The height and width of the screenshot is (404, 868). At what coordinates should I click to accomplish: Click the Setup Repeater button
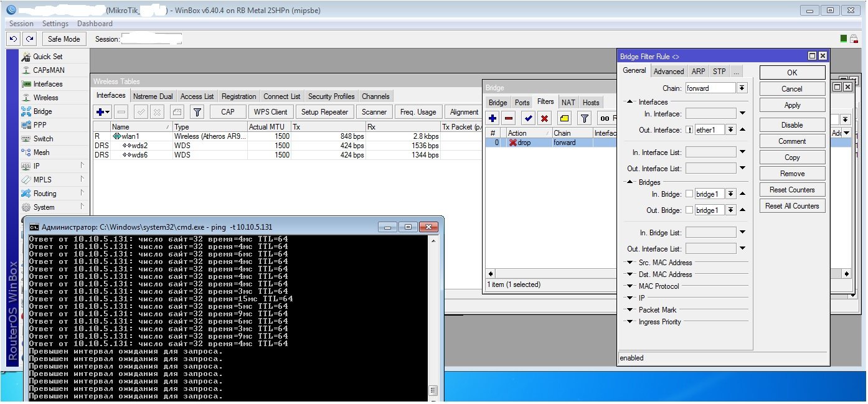point(325,111)
